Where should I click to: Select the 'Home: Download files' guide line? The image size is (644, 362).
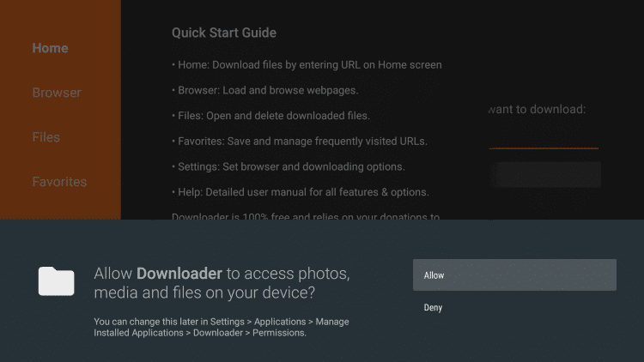(307, 65)
